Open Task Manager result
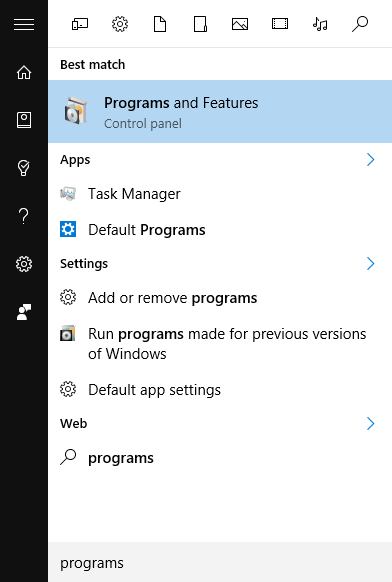The height and width of the screenshot is (582, 392). 220,194
